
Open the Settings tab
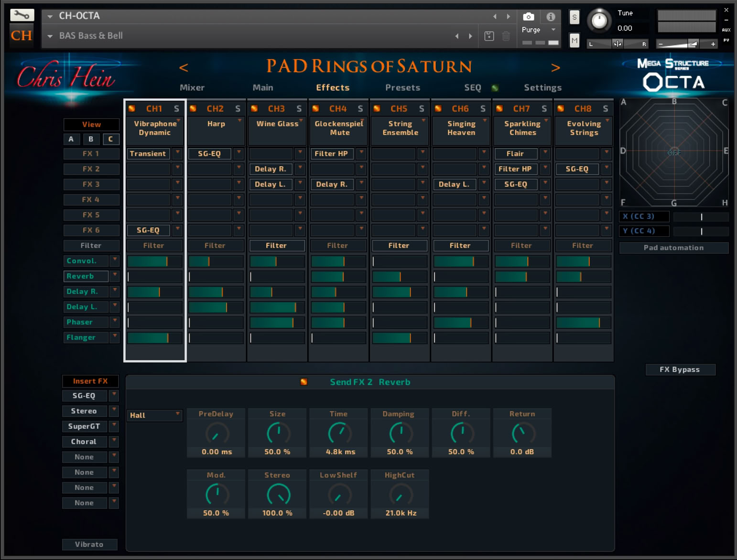(543, 87)
